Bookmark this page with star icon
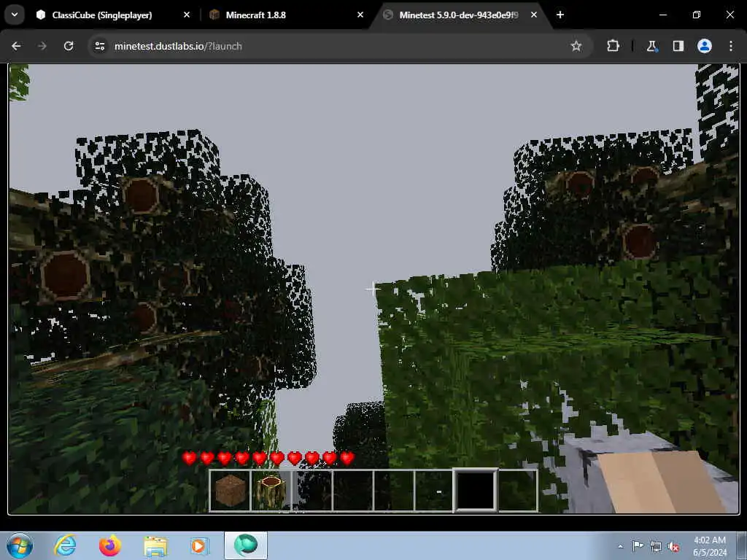 pos(576,46)
